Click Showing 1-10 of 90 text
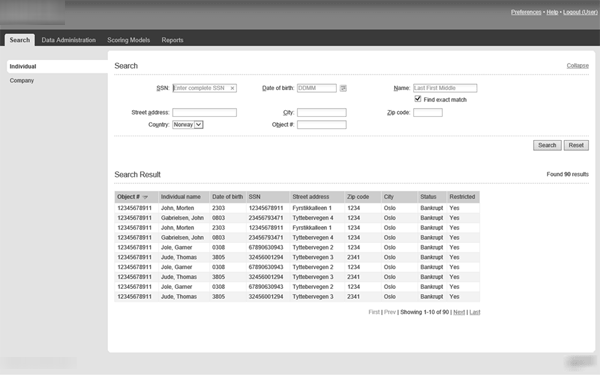Screen dimensions: 600x375 (424, 312)
